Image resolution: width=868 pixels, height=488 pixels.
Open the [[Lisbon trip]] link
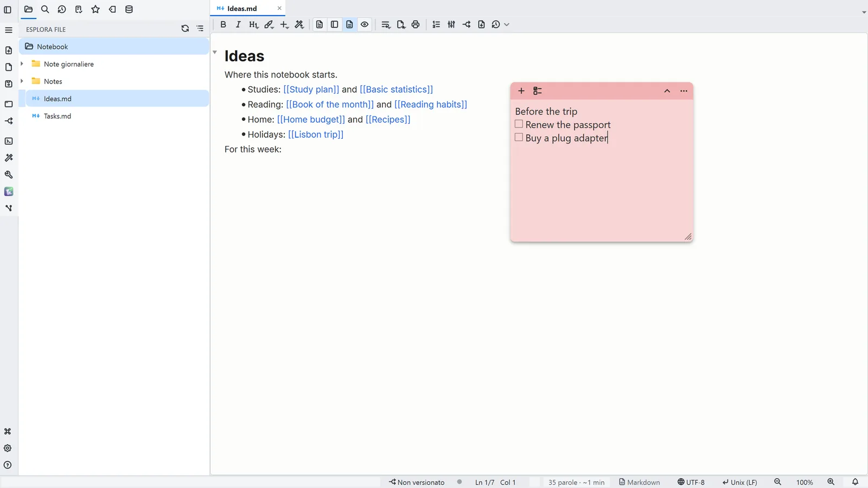pyautogui.click(x=316, y=134)
